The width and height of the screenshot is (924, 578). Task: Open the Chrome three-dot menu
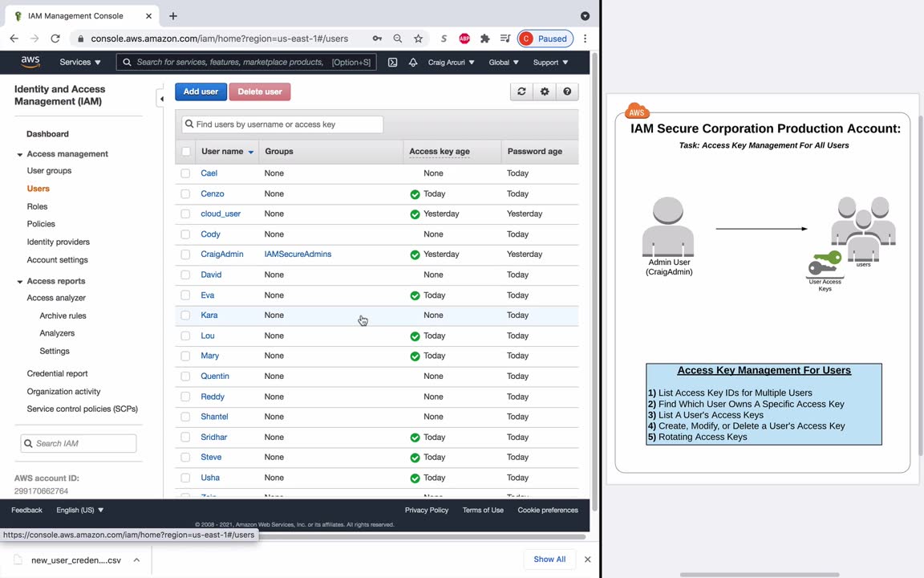point(586,39)
